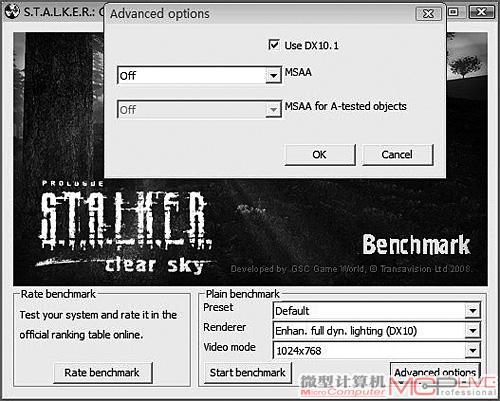Image resolution: width=500 pixels, height=401 pixels.
Task: Open the MSAA dropdown list
Action: (199, 75)
